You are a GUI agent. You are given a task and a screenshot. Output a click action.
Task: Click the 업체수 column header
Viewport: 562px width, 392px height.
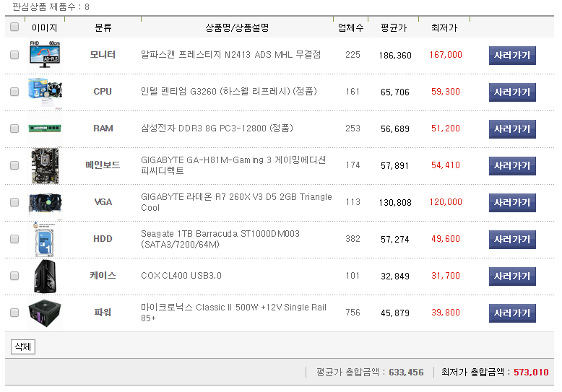click(351, 28)
